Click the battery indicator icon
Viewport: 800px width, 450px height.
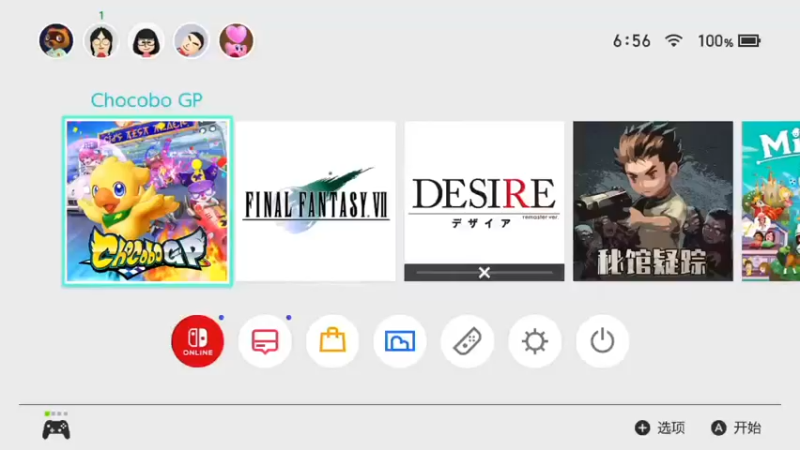pyautogui.click(x=749, y=40)
